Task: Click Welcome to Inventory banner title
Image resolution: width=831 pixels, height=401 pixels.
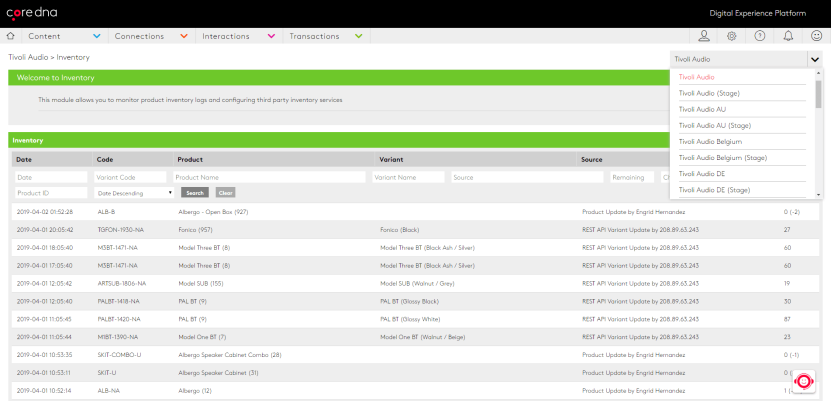Action: tap(56, 78)
